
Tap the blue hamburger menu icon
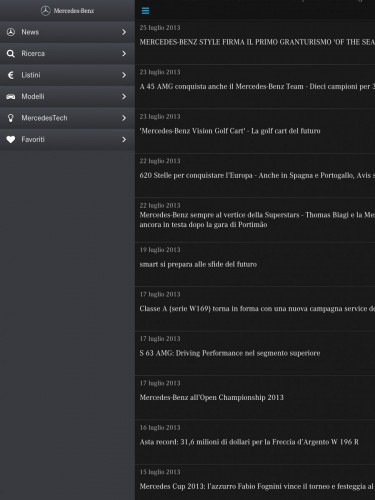[x=145, y=11]
